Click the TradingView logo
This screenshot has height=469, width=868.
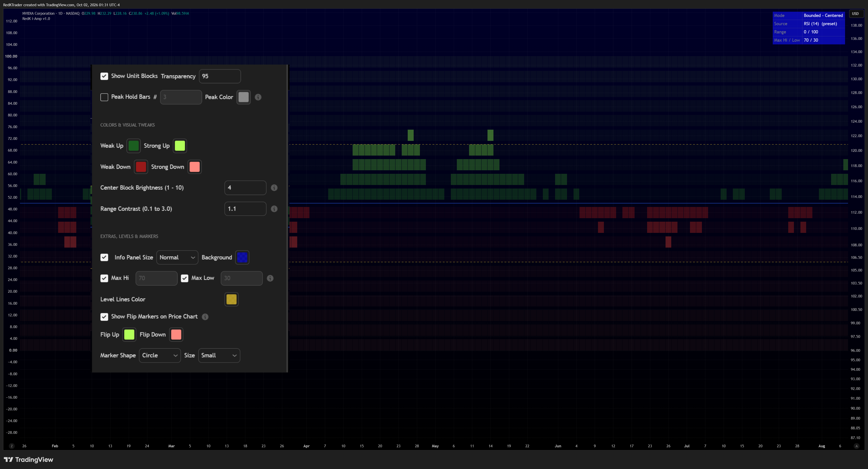click(28, 460)
